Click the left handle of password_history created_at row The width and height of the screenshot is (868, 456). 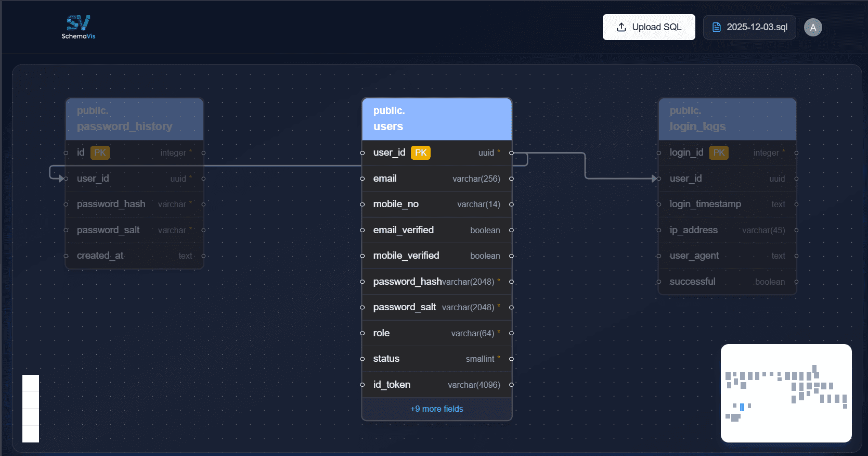tap(66, 256)
